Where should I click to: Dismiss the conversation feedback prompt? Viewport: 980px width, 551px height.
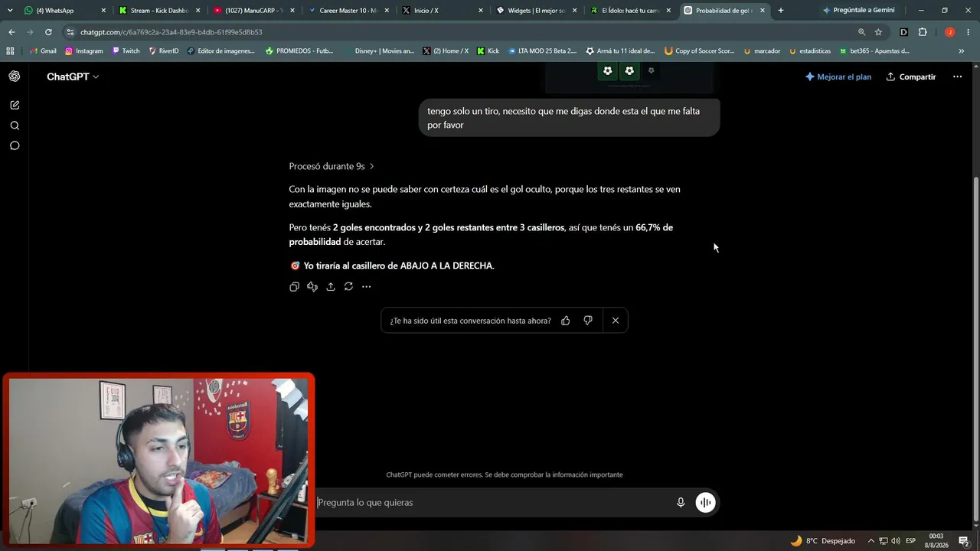(x=616, y=321)
